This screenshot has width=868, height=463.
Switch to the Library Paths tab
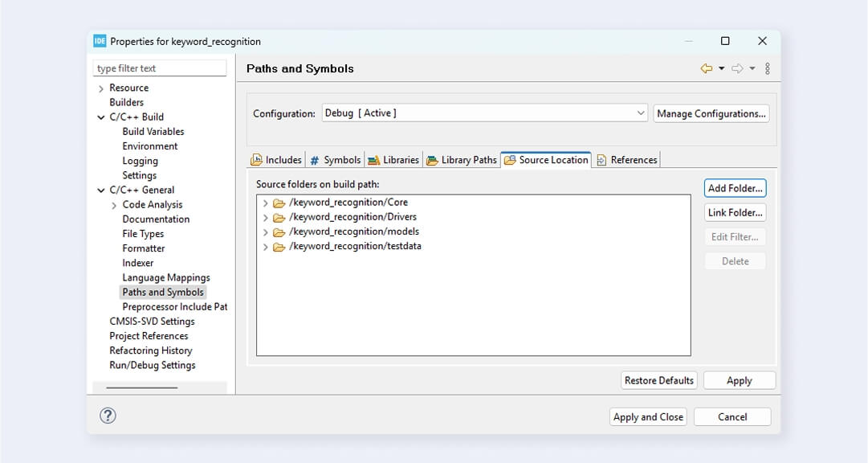(x=462, y=160)
